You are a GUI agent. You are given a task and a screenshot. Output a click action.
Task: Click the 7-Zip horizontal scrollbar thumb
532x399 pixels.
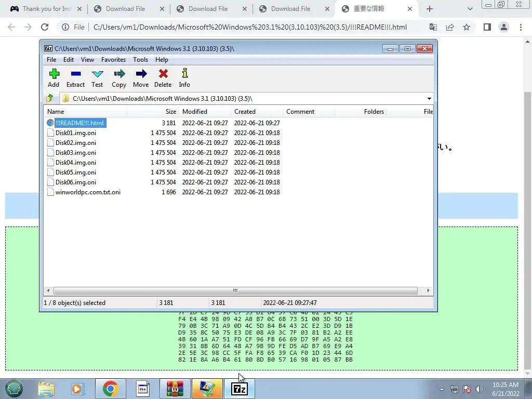pyautogui.click(x=235, y=291)
